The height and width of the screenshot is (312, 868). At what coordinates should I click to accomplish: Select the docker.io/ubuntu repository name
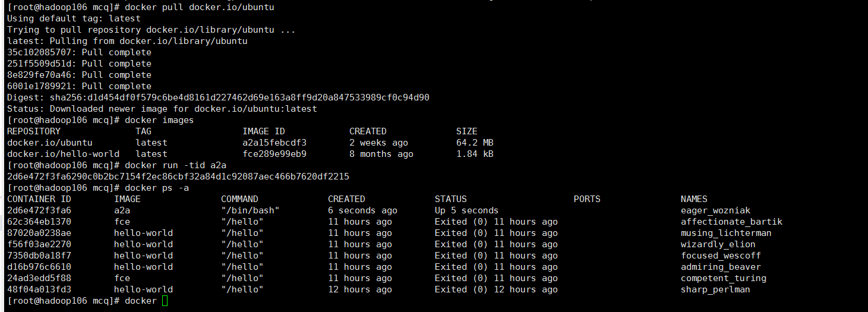[49, 143]
